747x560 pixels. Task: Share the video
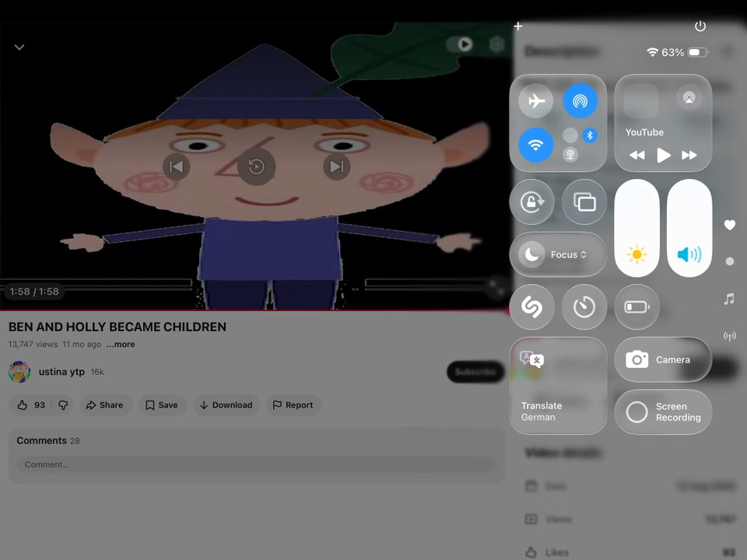coord(105,405)
